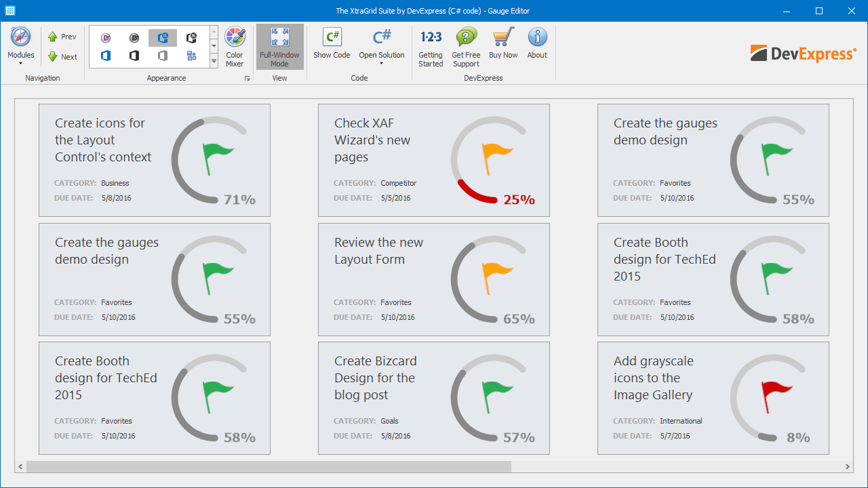Image resolution: width=868 pixels, height=488 pixels.
Task: Apply the blue Office skin without badge
Action: [106, 56]
